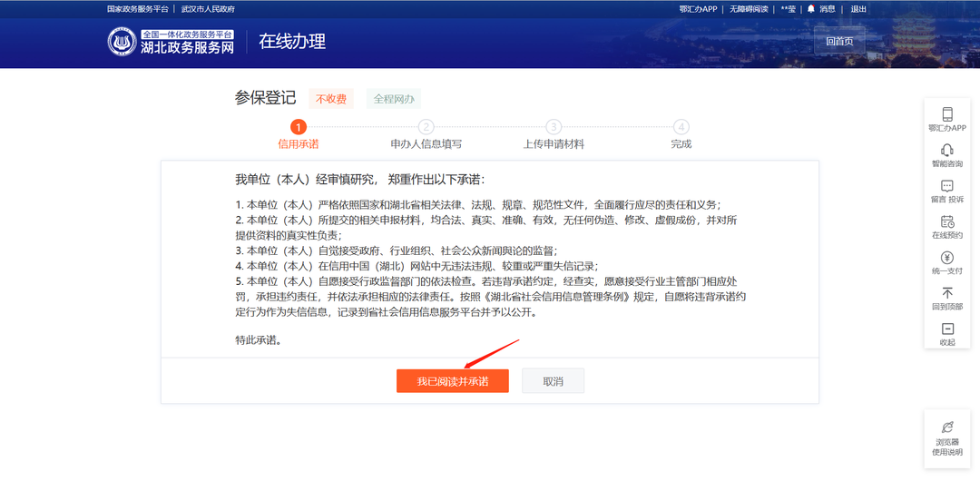Click the 消息 bell icon
The height and width of the screenshot is (481, 980).
pos(810,9)
